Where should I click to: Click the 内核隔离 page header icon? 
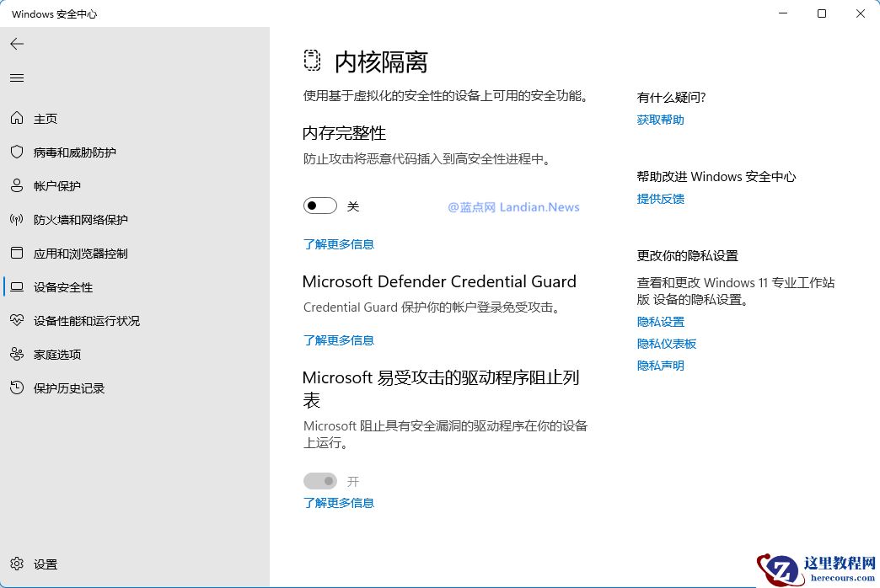pos(312,60)
